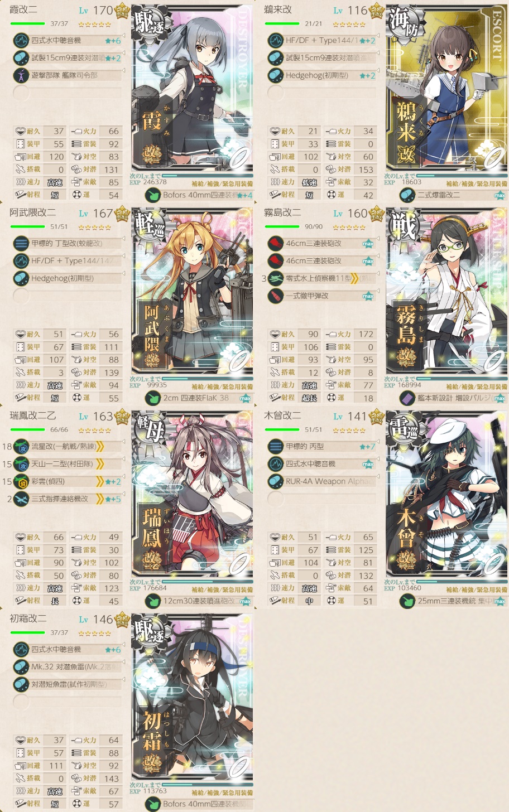Viewport: 509px width, 812px height.
Task: Click the depth charge icon next to RUR-4A Weapon Alpha
Action: 276,481
